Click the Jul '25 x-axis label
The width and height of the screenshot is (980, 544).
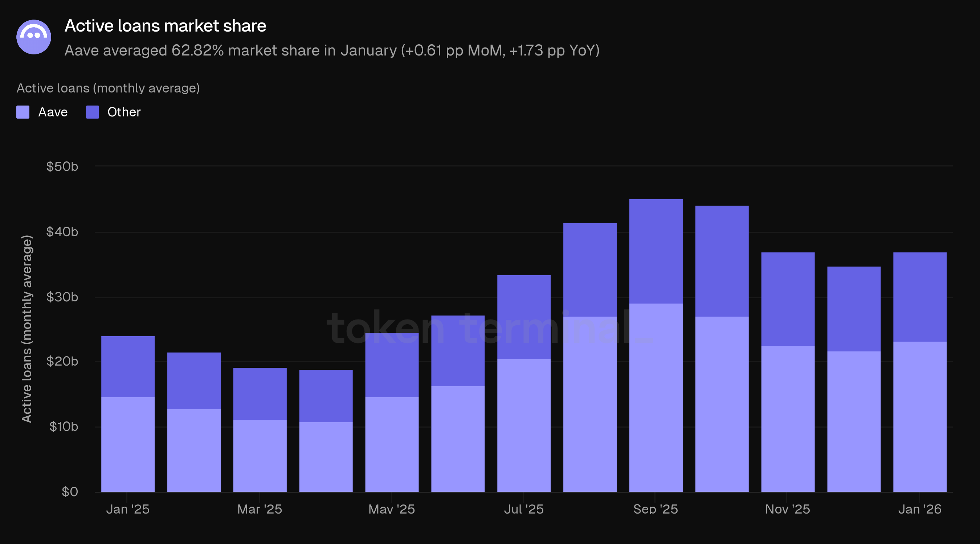[523, 509]
